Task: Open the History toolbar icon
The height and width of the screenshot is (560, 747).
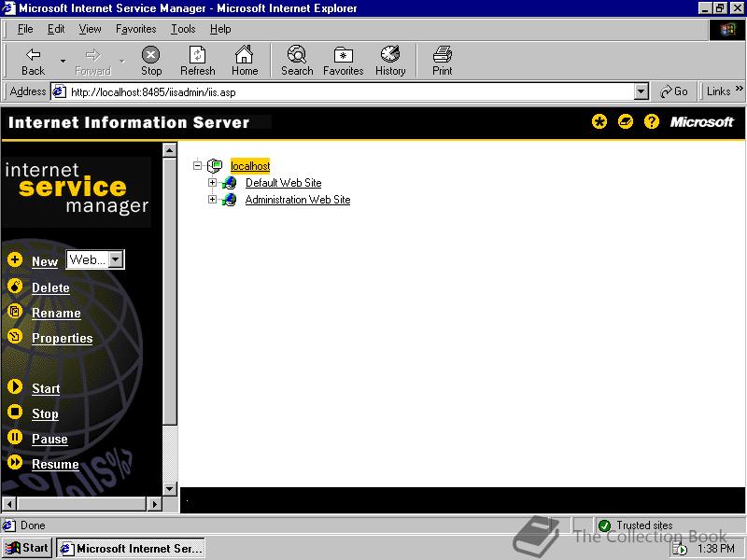Action: pyautogui.click(x=390, y=61)
